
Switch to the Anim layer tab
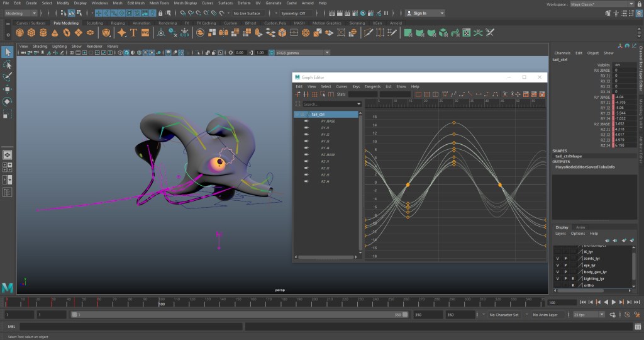(x=580, y=227)
